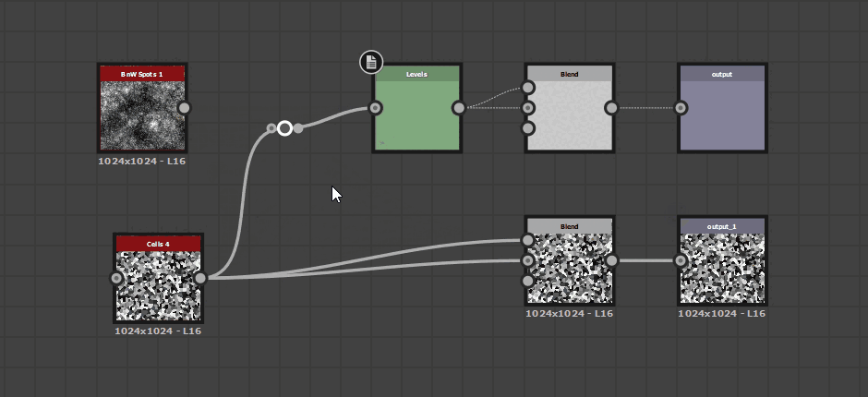Viewport: 868px width, 397px height.
Task: Click the upper Blend node's top input connector
Action: [528, 88]
